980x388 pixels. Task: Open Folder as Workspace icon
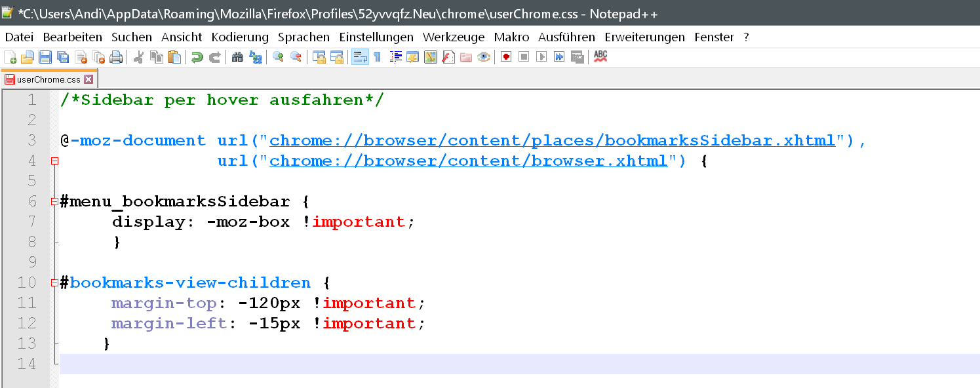tap(466, 57)
